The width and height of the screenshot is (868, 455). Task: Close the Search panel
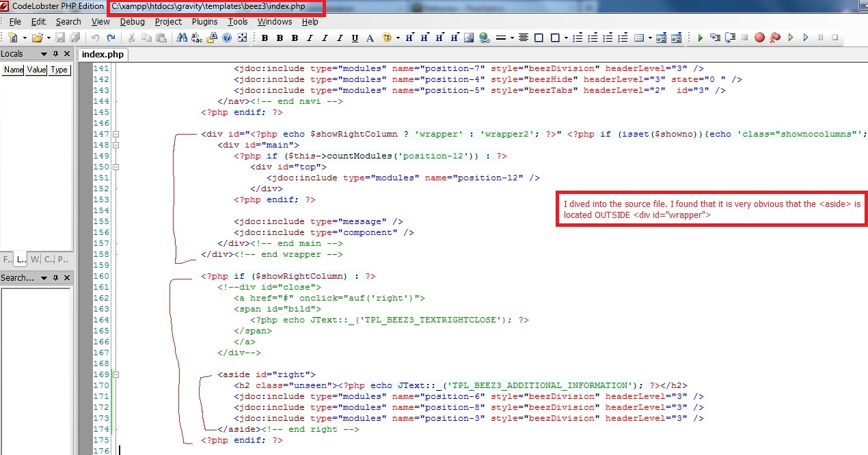(67, 278)
